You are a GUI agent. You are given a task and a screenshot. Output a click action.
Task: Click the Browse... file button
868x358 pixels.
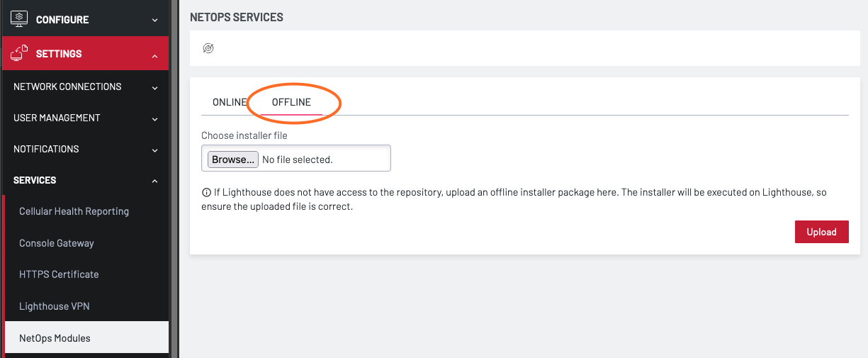(x=233, y=160)
